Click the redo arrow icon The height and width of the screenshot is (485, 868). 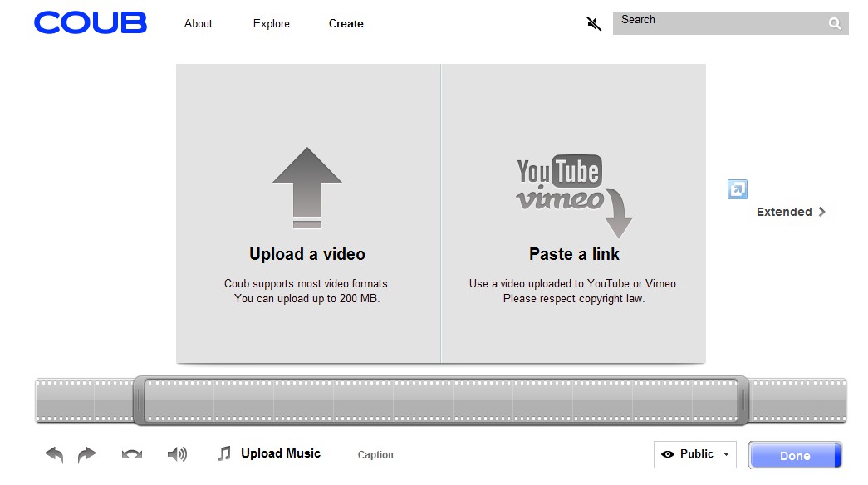tap(87, 454)
